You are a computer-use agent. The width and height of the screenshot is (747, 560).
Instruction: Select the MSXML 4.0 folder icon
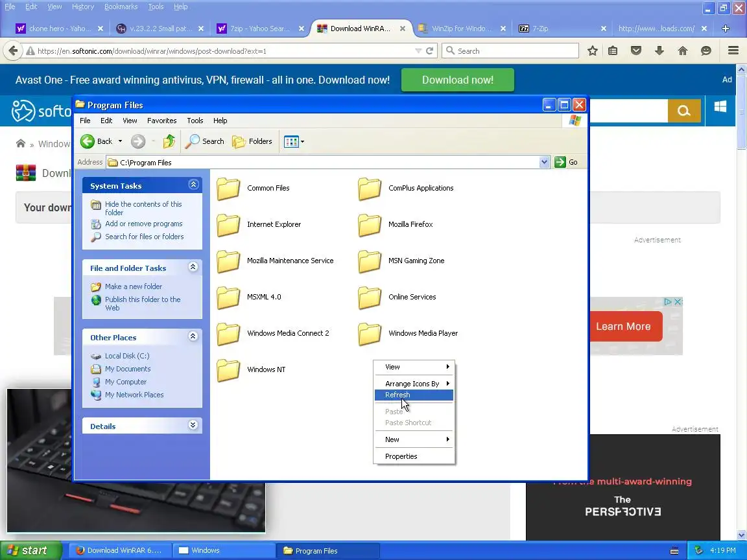point(229,297)
